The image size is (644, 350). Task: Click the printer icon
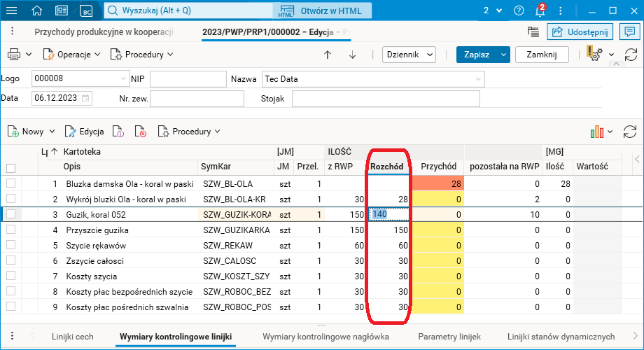pos(14,54)
